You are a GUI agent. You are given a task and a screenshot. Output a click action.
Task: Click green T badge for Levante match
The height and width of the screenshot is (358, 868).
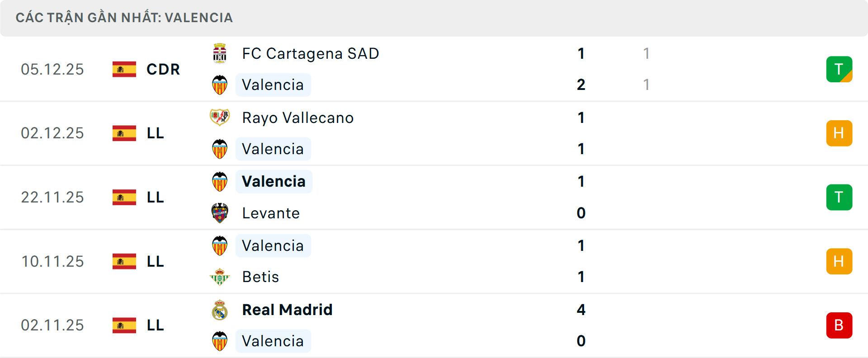(839, 198)
